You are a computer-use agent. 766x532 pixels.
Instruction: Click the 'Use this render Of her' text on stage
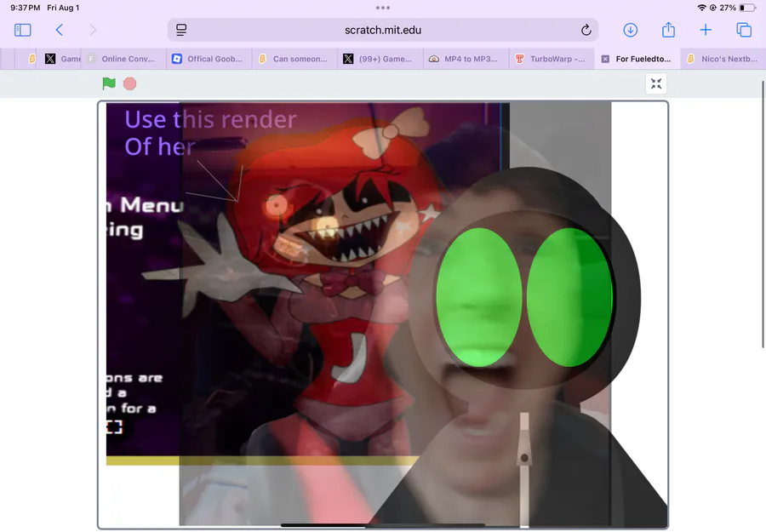(x=210, y=133)
